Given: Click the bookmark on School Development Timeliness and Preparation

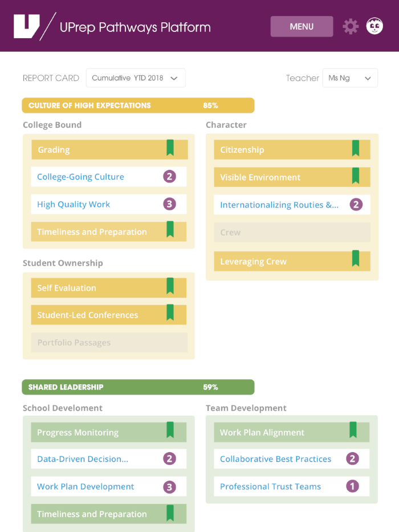Looking at the screenshot, I should 170,513.
